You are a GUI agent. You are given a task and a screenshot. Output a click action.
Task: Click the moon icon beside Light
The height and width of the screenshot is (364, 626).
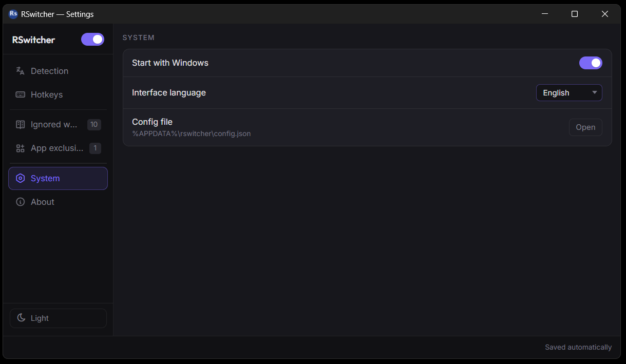click(x=21, y=318)
